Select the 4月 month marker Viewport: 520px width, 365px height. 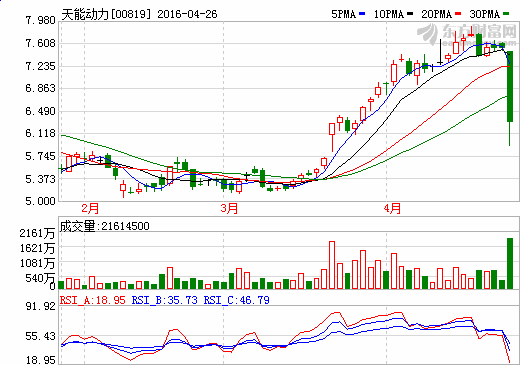(x=392, y=208)
